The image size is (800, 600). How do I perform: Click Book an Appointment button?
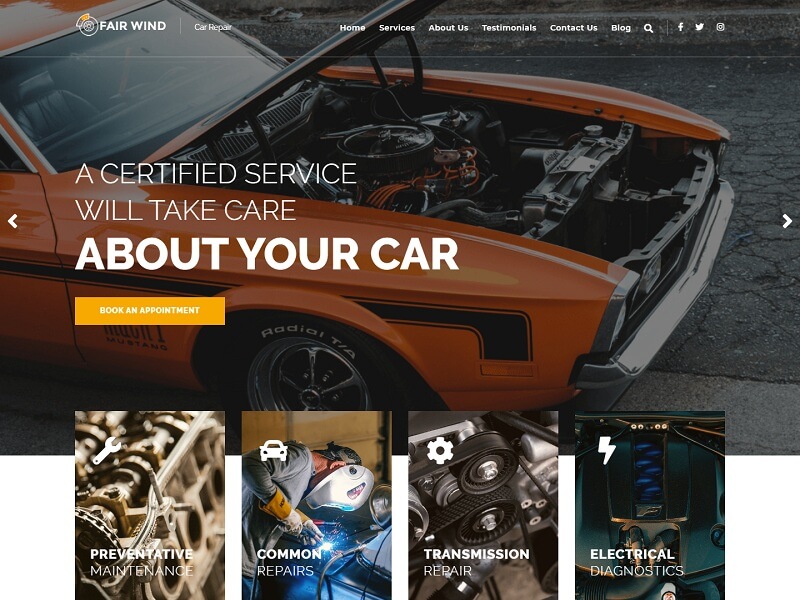click(x=150, y=311)
